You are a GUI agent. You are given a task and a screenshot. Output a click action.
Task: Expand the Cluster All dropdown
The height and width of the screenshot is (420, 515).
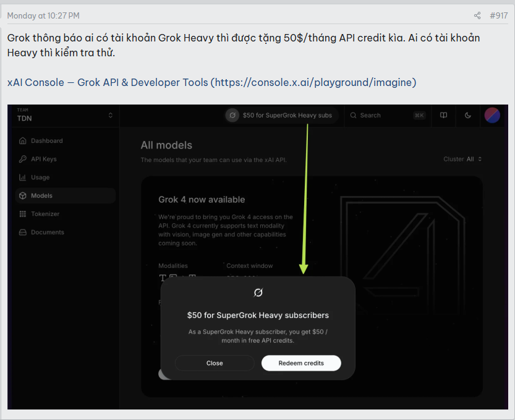click(462, 159)
